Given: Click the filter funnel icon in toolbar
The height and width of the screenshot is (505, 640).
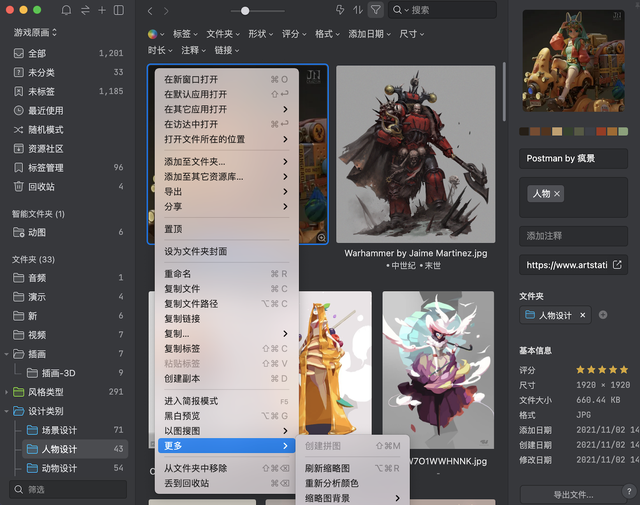Looking at the screenshot, I should [375, 10].
